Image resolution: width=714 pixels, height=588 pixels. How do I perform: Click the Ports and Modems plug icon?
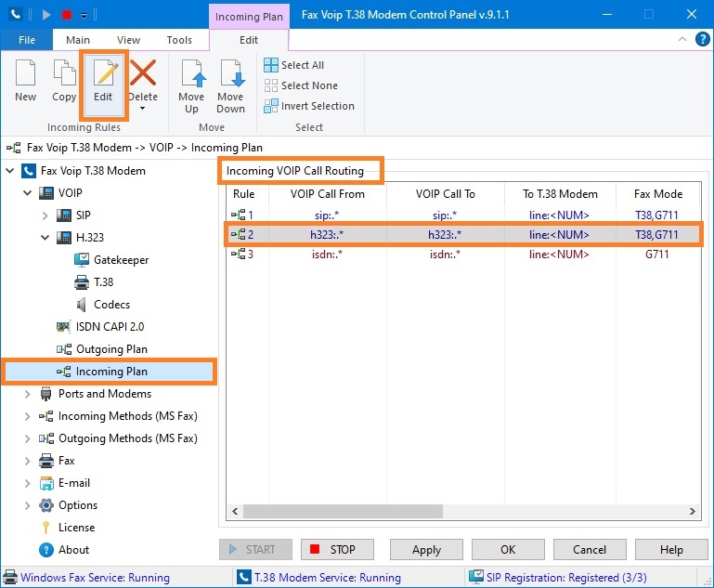point(46,394)
